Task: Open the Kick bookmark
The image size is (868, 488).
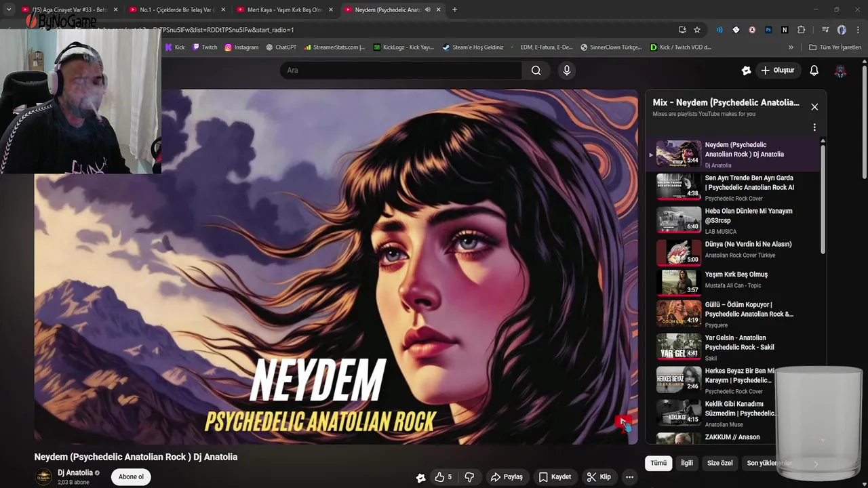Action: click(175, 47)
